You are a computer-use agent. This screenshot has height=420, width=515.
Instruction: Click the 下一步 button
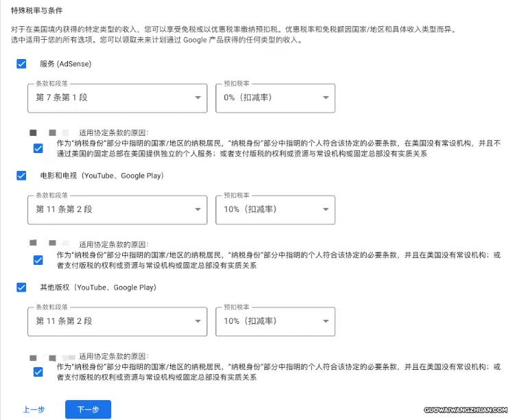coord(88,410)
